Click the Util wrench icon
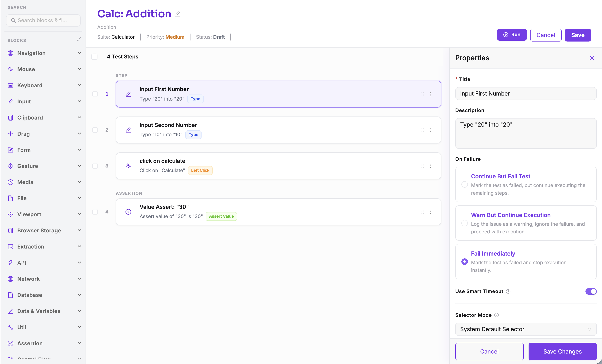The image size is (602, 364). (x=10, y=327)
